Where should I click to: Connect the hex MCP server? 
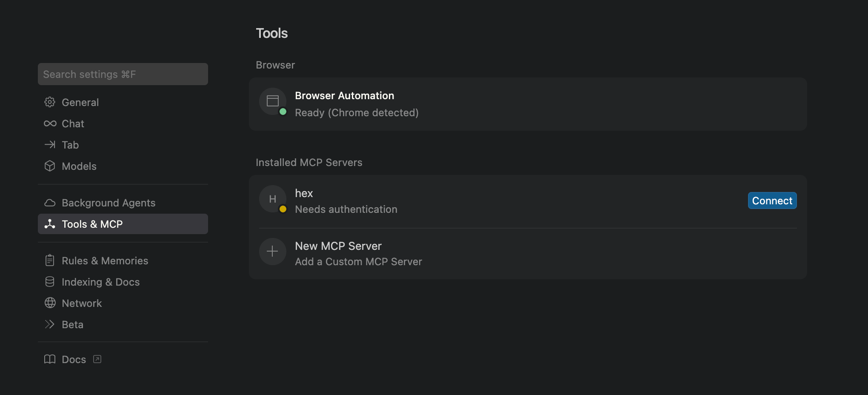coord(771,200)
